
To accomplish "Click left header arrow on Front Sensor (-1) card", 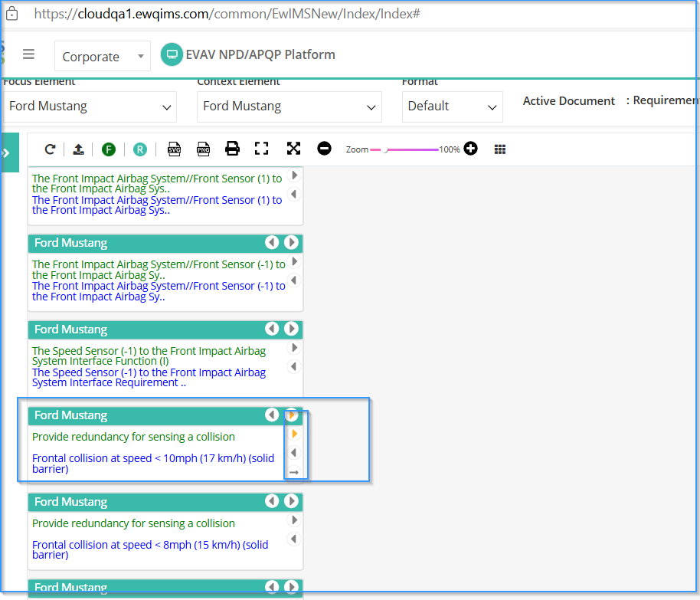I will [x=272, y=243].
